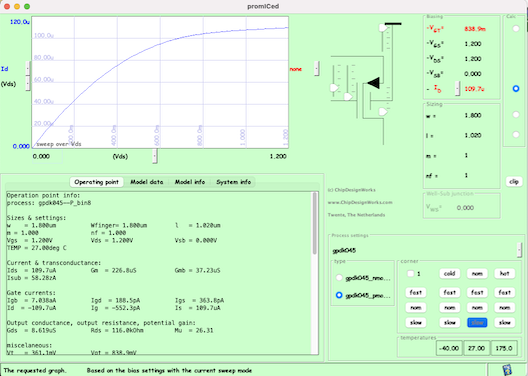Open the red 'none' second-axis dropdown
This screenshot has height=376, width=528.
317,69
